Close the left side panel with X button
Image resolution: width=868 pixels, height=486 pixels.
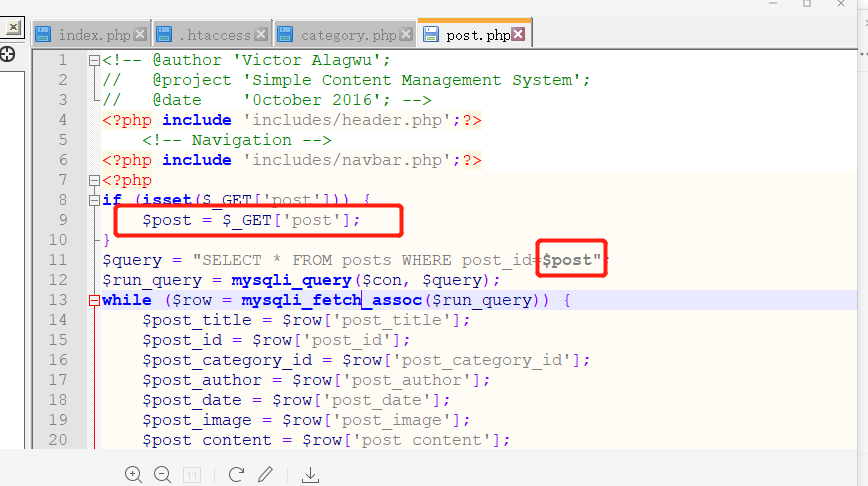click(13, 27)
